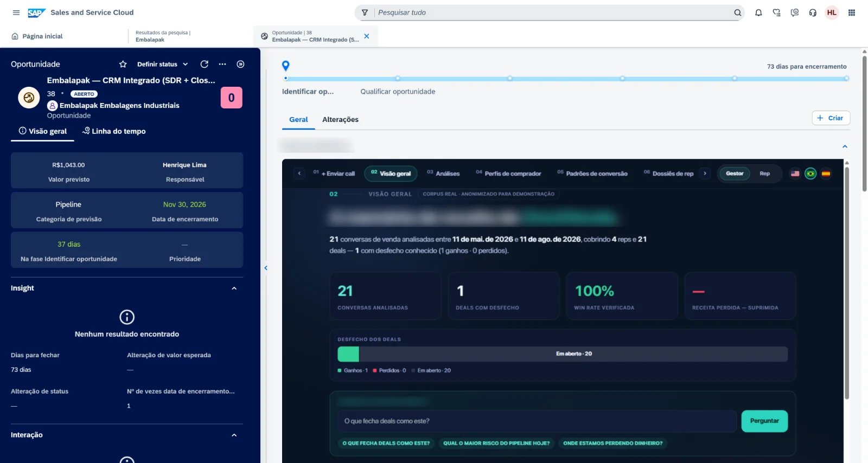Click the map pin stage marker
This screenshot has height=463, width=868.
click(286, 66)
